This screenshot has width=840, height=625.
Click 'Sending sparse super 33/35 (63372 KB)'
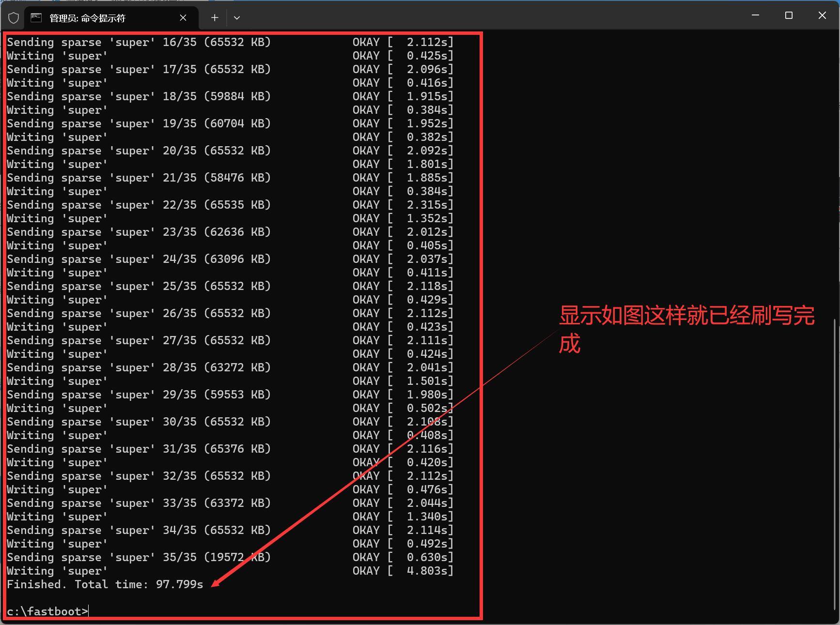[x=139, y=503]
